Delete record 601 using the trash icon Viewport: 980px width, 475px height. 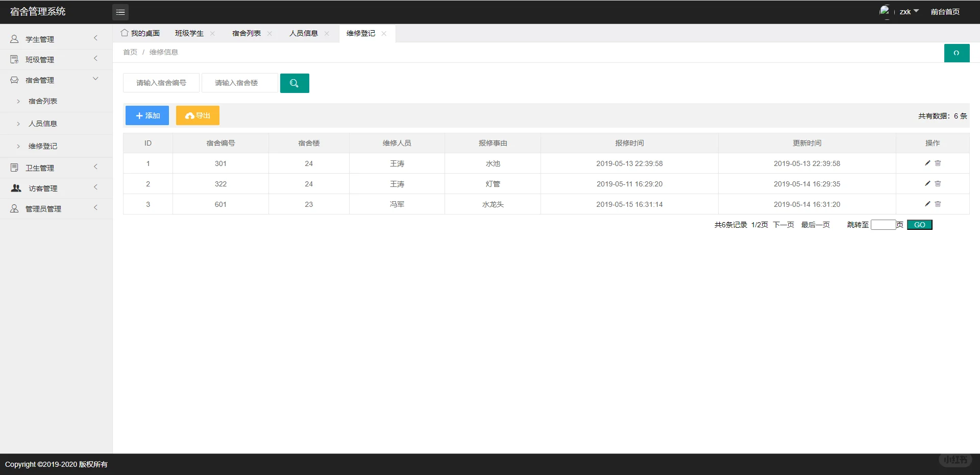[x=938, y=204]
